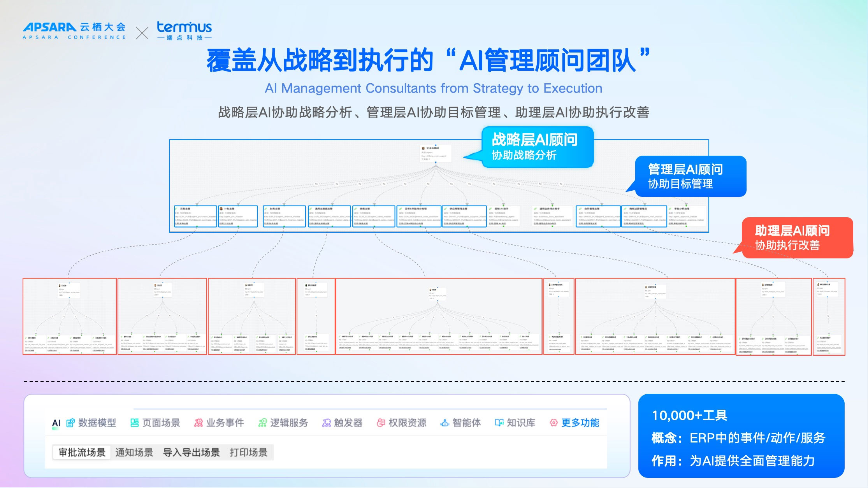This screenshot has width=868, height=488.
Task: Click the 数据模型 data model icon
Action: (70, 423)
